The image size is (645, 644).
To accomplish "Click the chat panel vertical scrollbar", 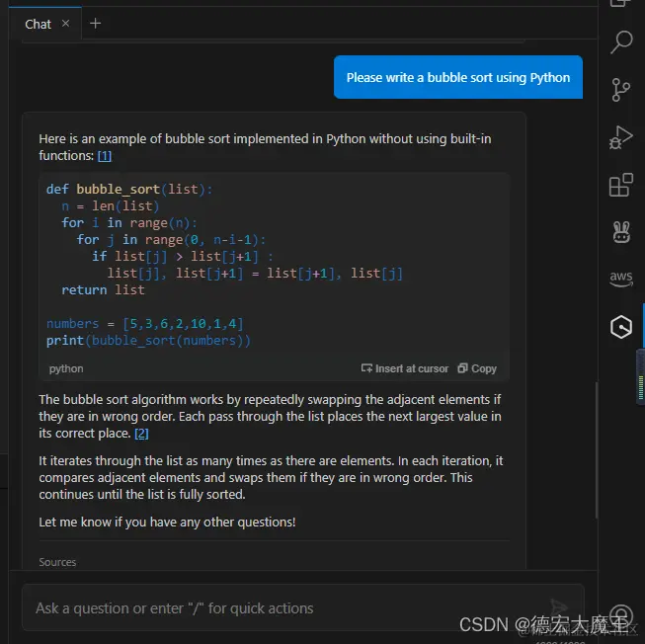I will 596,450.
